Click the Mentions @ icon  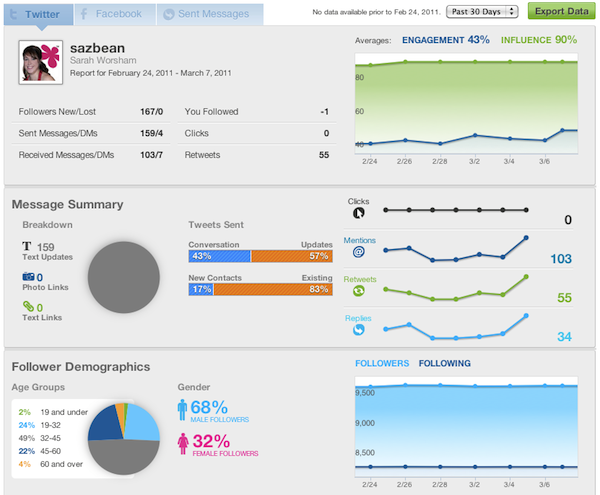(358, 253)
